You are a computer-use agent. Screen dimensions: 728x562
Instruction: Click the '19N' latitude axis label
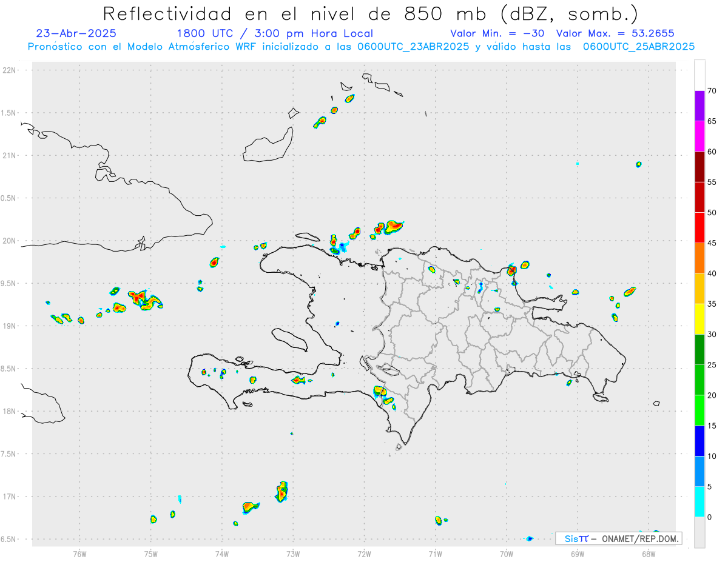(x=10, y=326)
